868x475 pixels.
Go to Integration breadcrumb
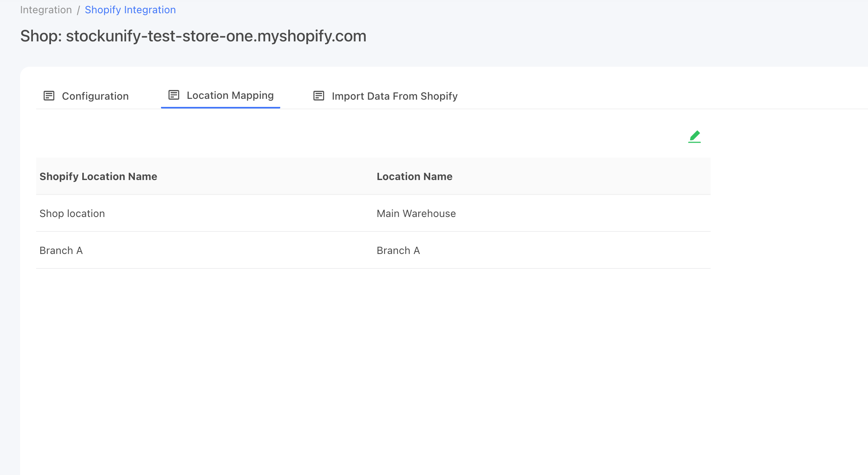[46, 10]
